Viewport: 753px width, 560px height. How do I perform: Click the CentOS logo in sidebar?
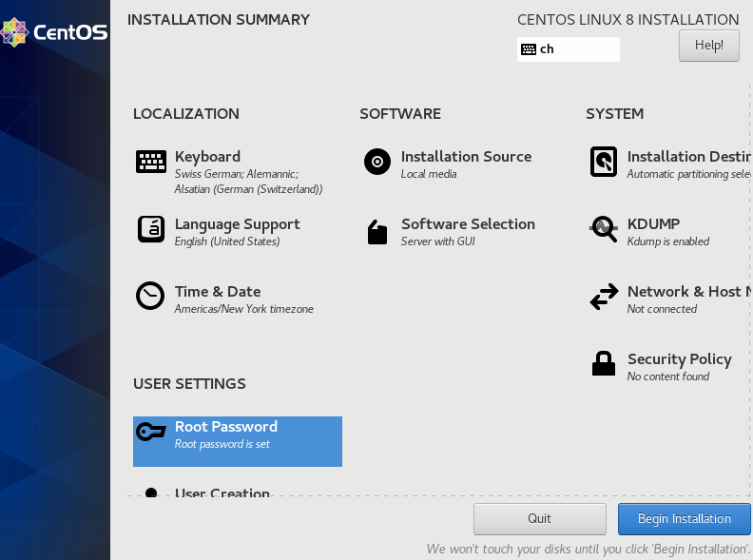pos(54,33)
